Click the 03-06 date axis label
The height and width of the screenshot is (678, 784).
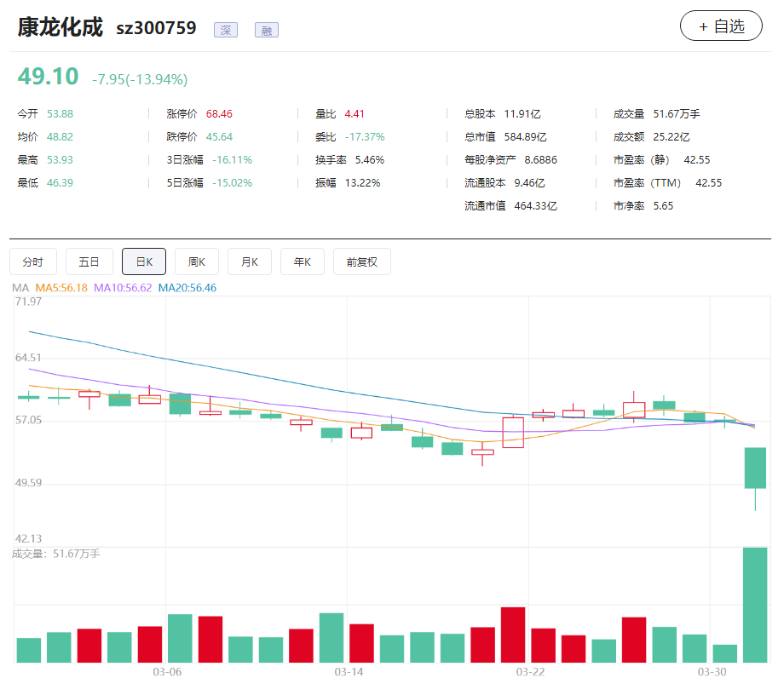click(167, 671)
